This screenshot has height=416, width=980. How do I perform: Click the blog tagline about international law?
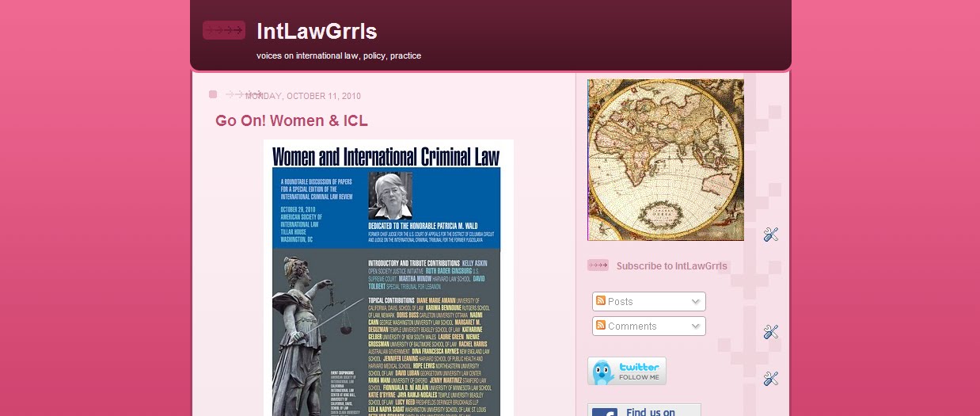click(339, 56)
